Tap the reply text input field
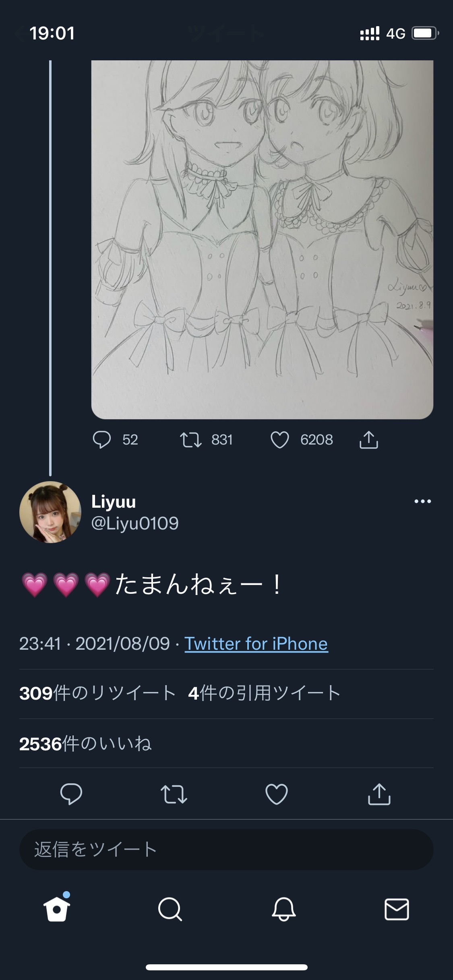 (x=226, y=849)
